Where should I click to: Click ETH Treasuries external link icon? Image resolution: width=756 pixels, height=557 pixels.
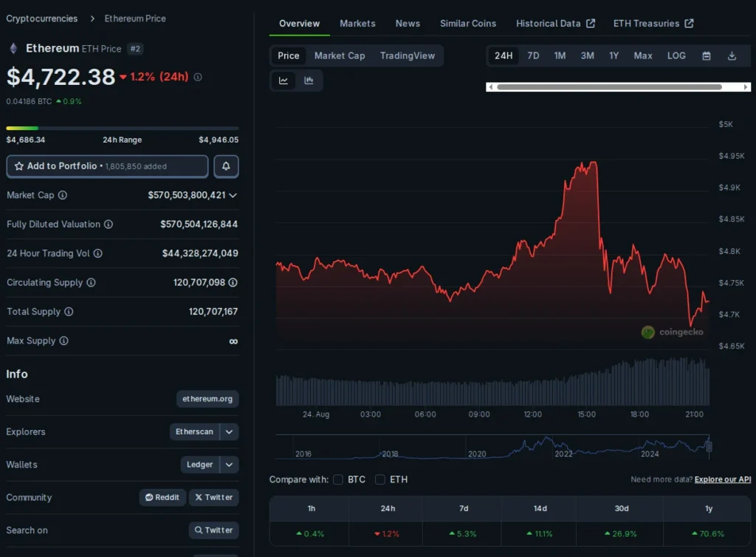click(x=690, y=24)
